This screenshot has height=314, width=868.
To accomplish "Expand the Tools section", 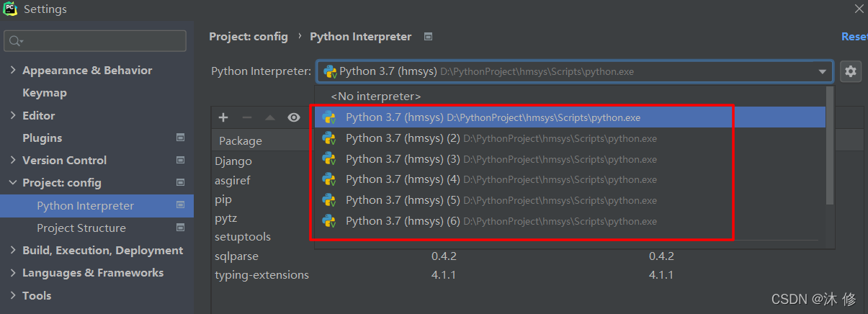I will [x=14, y=295].
